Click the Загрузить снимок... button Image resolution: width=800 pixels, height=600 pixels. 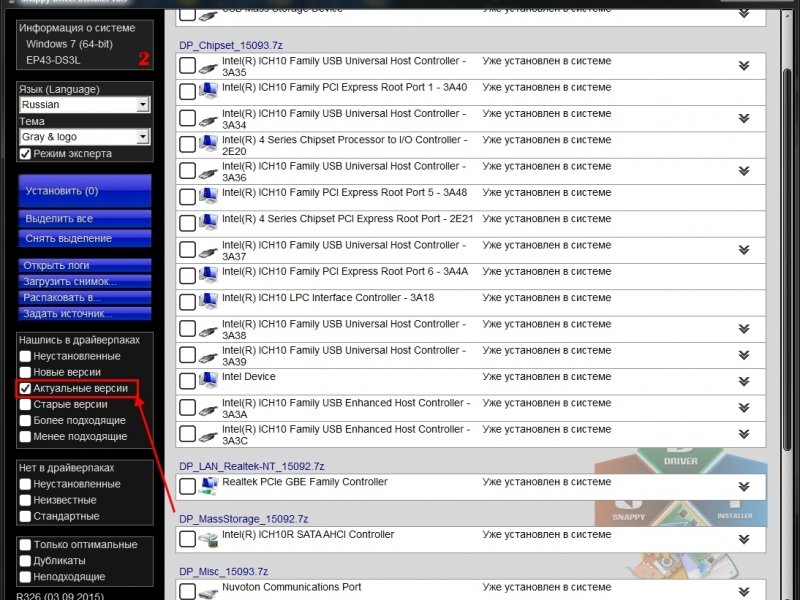pos(85,282)
